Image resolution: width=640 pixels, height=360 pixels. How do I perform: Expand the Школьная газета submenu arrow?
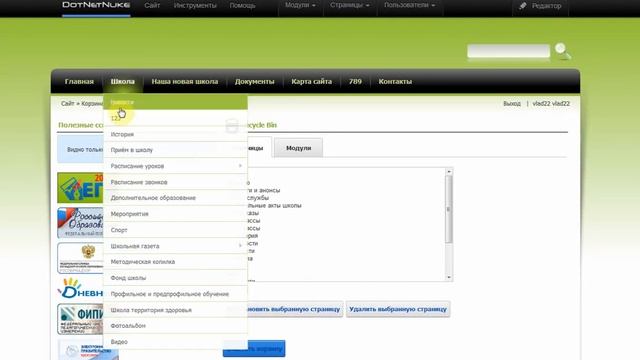240,245
